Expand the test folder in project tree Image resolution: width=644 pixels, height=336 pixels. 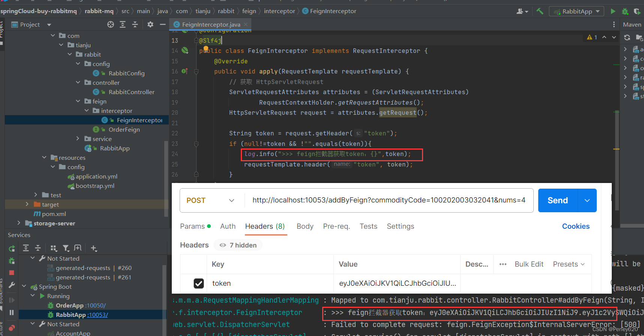pyautogui.click(x=36, y=195)
